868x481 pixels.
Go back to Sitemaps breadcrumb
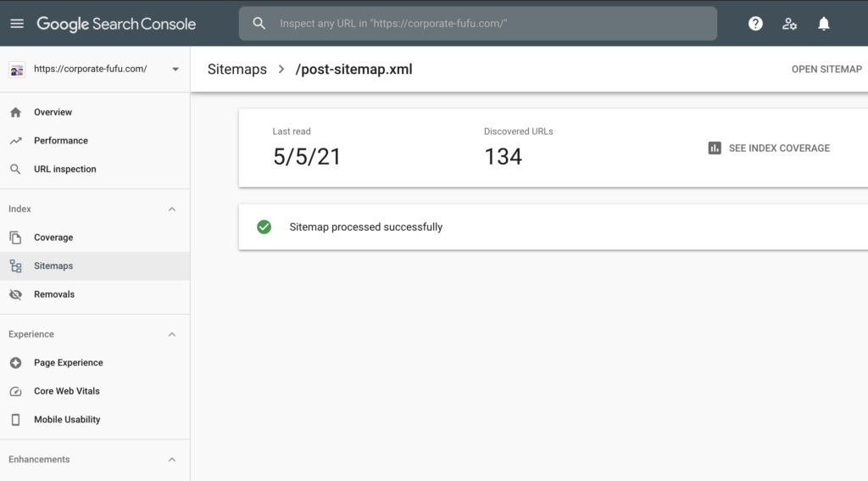coord(237,70)
